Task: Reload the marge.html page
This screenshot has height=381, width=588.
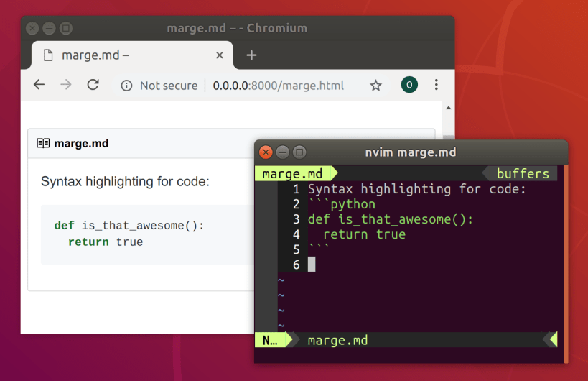Action: [93, 85]
